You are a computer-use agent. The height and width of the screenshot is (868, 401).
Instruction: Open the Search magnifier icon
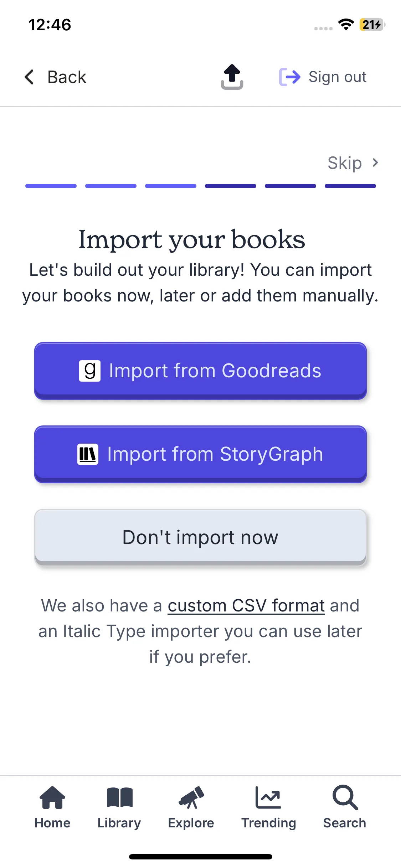pos(345,798)
